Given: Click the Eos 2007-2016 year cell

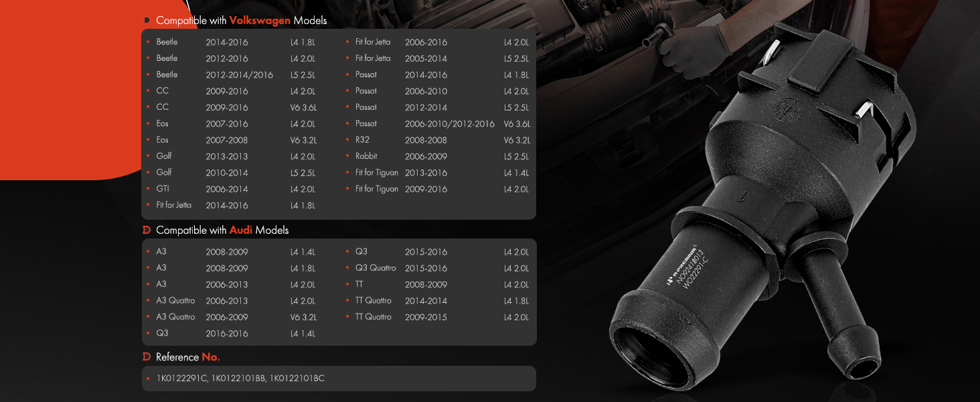Looking at the screenshot, I should click(x=226, y=124).
